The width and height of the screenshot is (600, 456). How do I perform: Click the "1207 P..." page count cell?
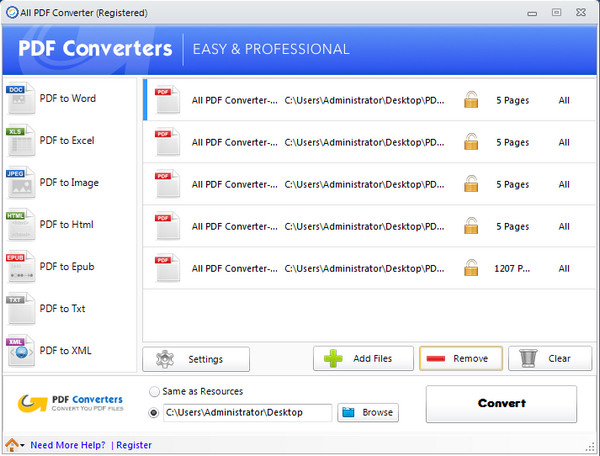click(x=512, y=269)
